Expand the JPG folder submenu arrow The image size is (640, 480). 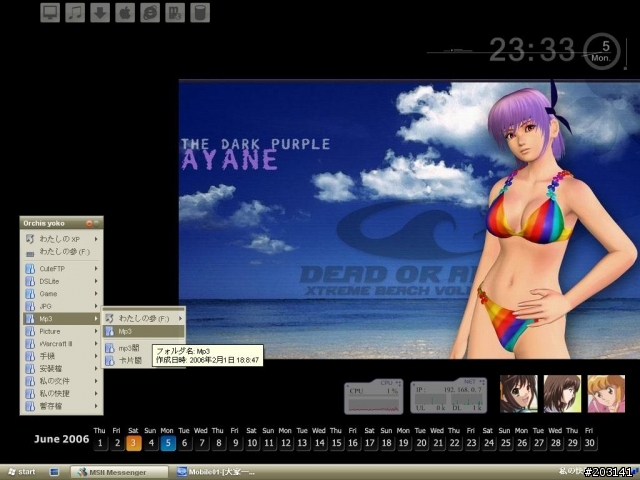pyautogui.click(x=96, y=306)
